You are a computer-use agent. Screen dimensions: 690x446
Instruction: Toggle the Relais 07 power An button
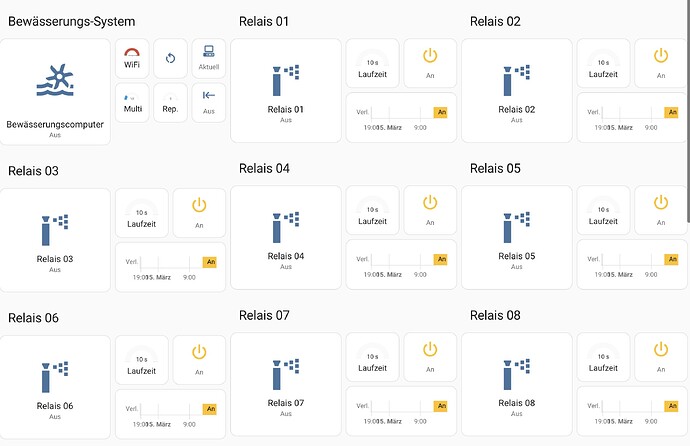click(x=430, y=357)
